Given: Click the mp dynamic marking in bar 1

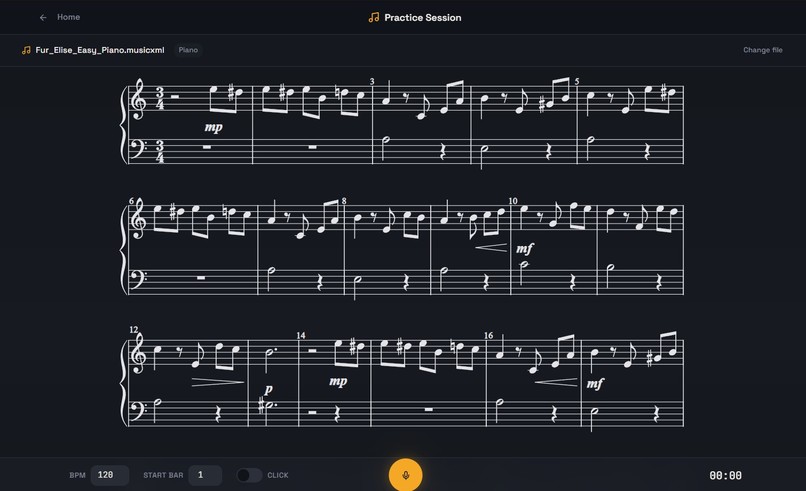Looking at the screenshot, I should 213,127.
